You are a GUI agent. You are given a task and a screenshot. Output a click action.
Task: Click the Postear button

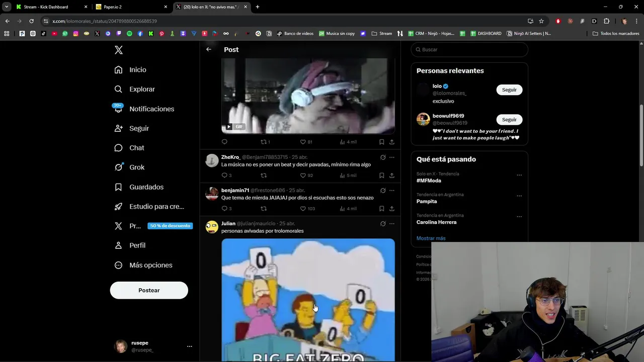point(149,290)
